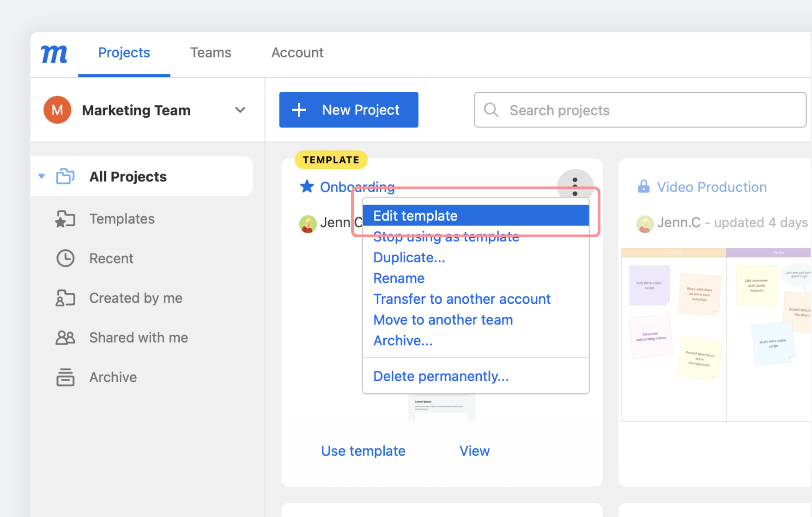Expand the team selector chevron
This screenshot has height=517, width=812.
click(240, 110)
